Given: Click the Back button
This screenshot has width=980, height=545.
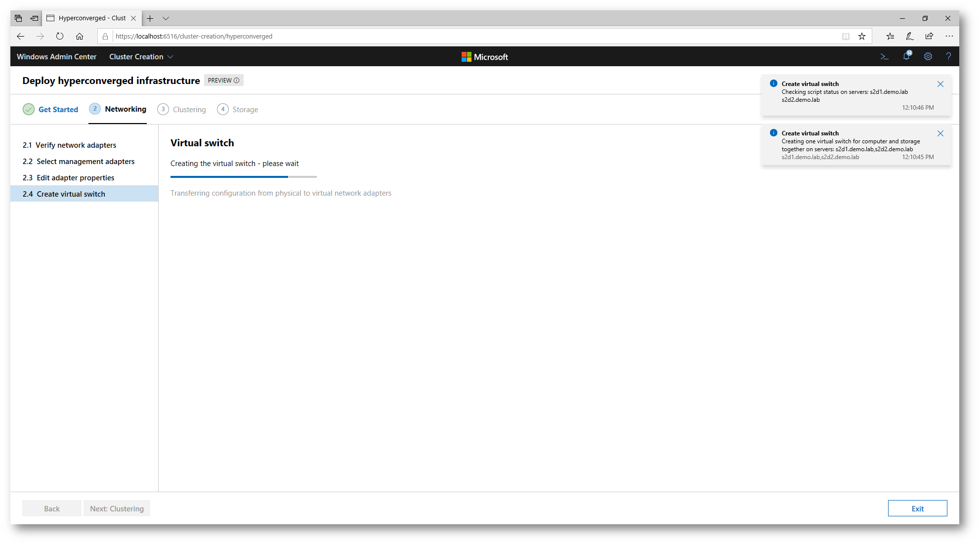Looking at the screenshot, I should coord(52,508).
